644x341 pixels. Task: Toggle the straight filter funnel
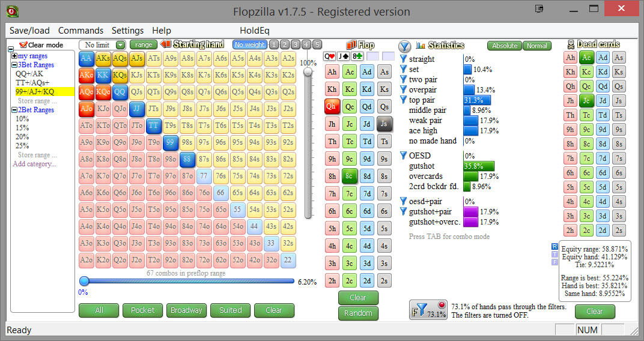403,59
